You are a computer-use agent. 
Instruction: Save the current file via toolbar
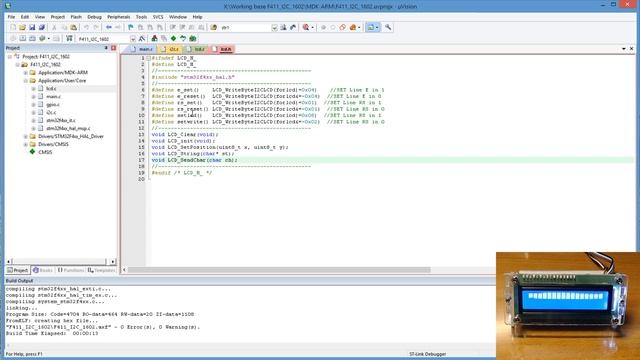tap(32, 27)
